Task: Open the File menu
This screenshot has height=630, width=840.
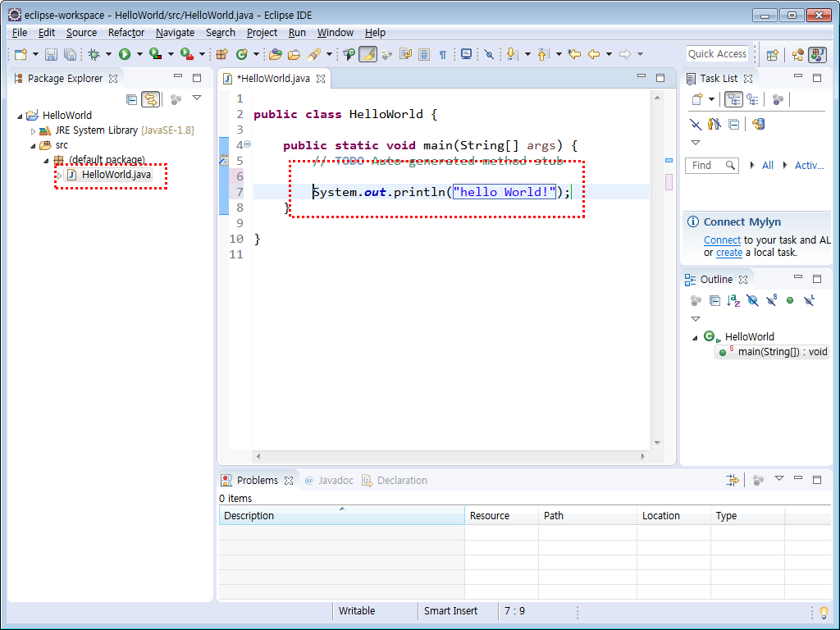Action: 20,33
